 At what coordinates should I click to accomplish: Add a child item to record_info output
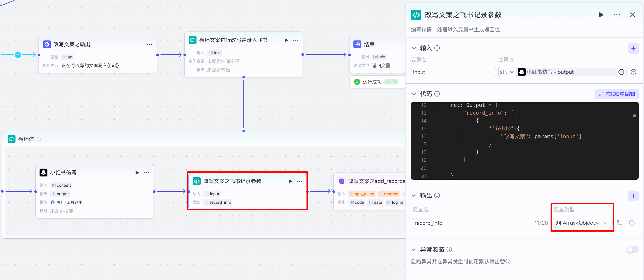(x=620, y=223)
